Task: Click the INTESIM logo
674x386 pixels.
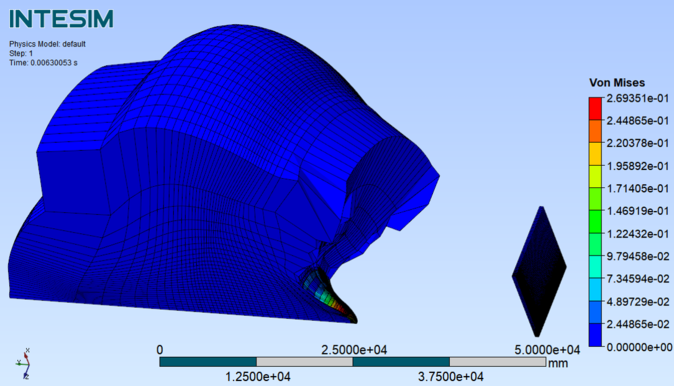Action: pyautogui.click(x=61, y=19)
